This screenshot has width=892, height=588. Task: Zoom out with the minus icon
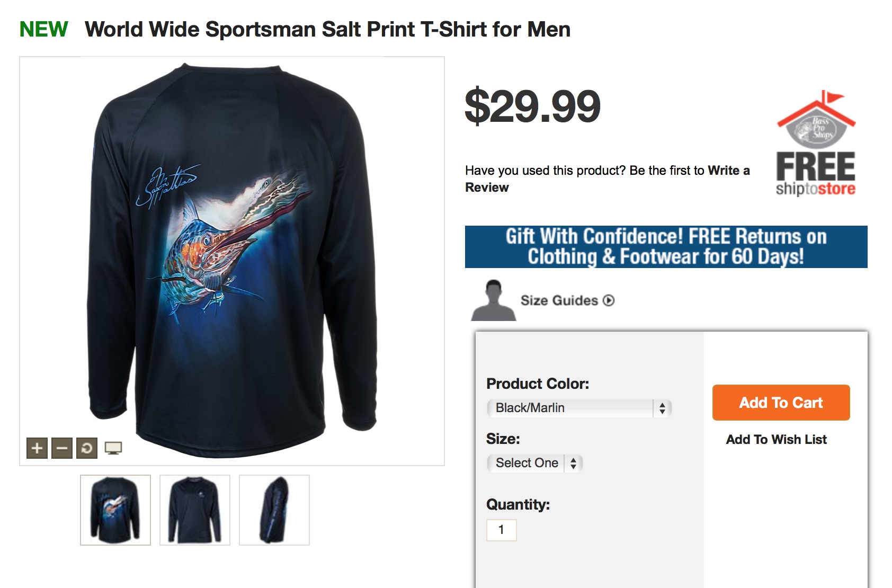62,448
